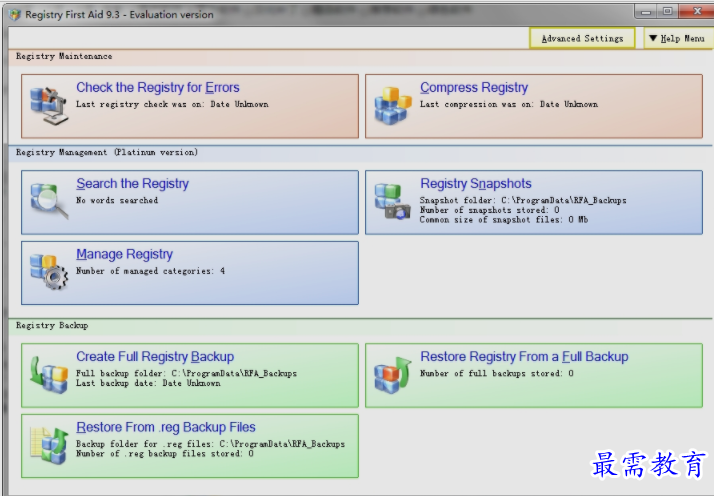714x496 pixels.
Task: Click 'Common size of snapshot files' text
Action: (504, 220)
